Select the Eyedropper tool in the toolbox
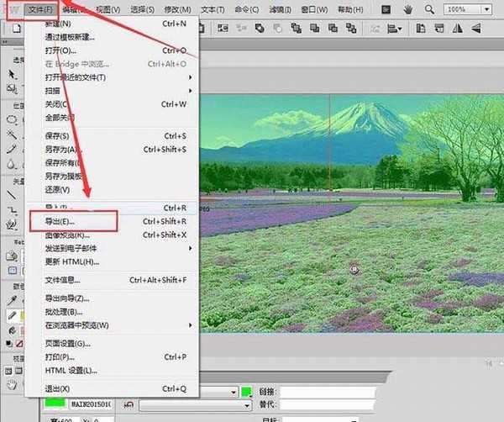The image size is (504, 422). 12,301
